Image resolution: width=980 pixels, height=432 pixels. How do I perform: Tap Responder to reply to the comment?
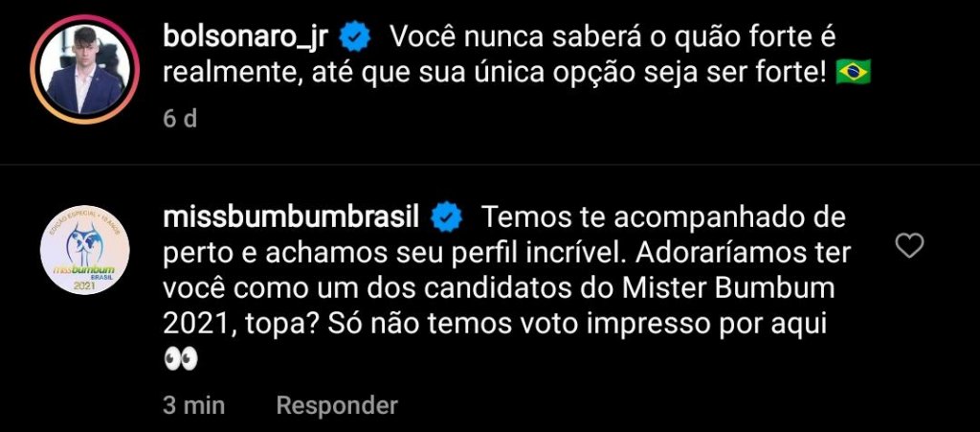[x=336, y=405]
